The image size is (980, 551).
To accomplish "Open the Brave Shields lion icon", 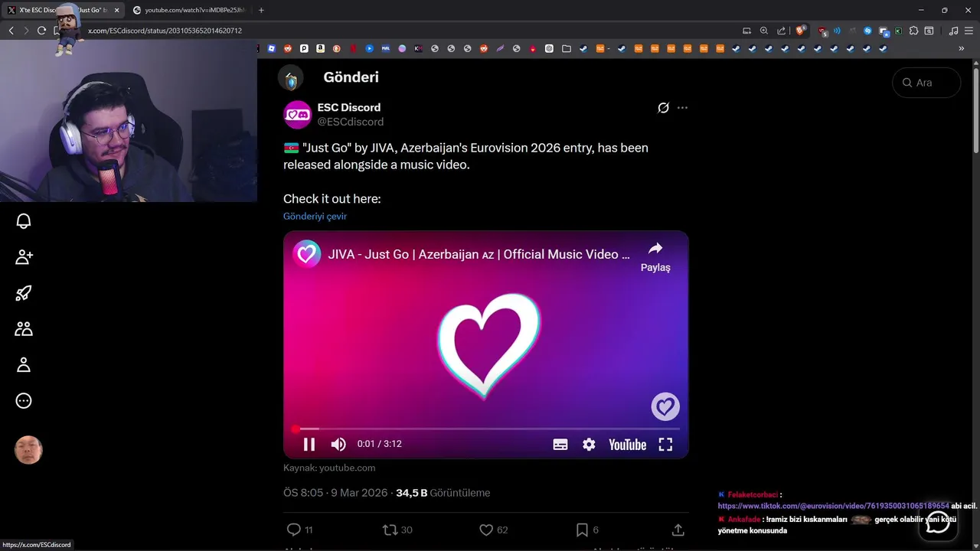I will click(800, 31).
